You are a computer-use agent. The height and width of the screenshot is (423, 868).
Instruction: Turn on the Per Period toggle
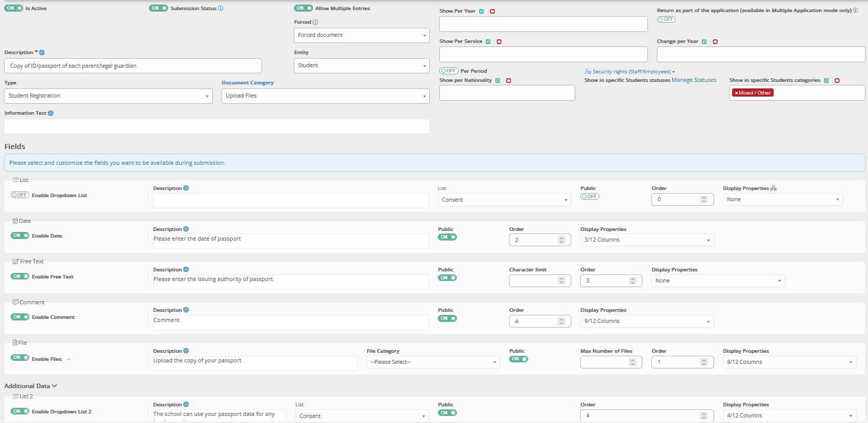448,71
